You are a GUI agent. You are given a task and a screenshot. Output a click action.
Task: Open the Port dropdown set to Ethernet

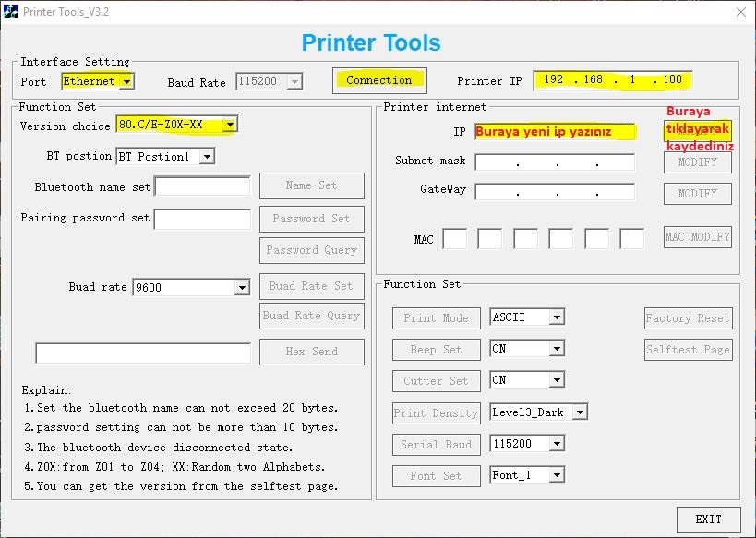(x=126, y=81)
